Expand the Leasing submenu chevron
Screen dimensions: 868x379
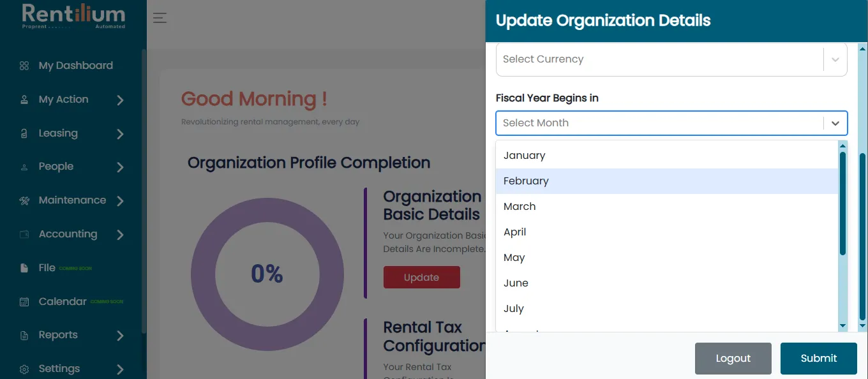click(x=120, y=134)
